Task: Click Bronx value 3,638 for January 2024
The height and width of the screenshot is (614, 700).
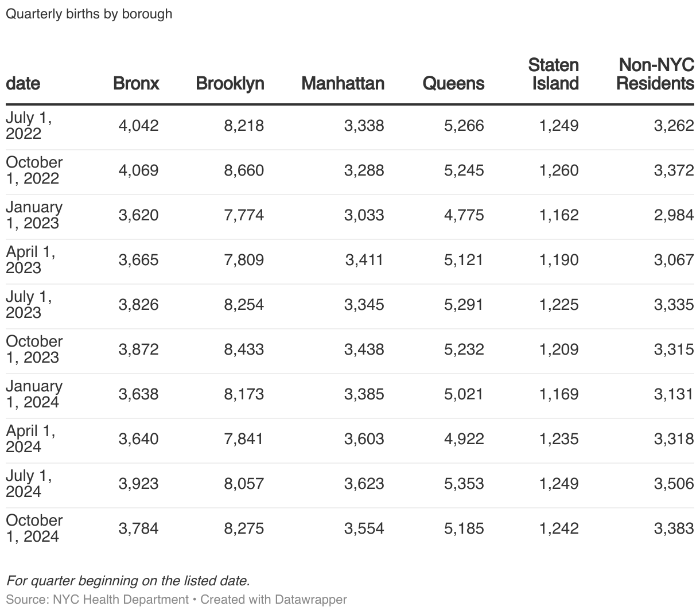Action: tap(138, 394)
